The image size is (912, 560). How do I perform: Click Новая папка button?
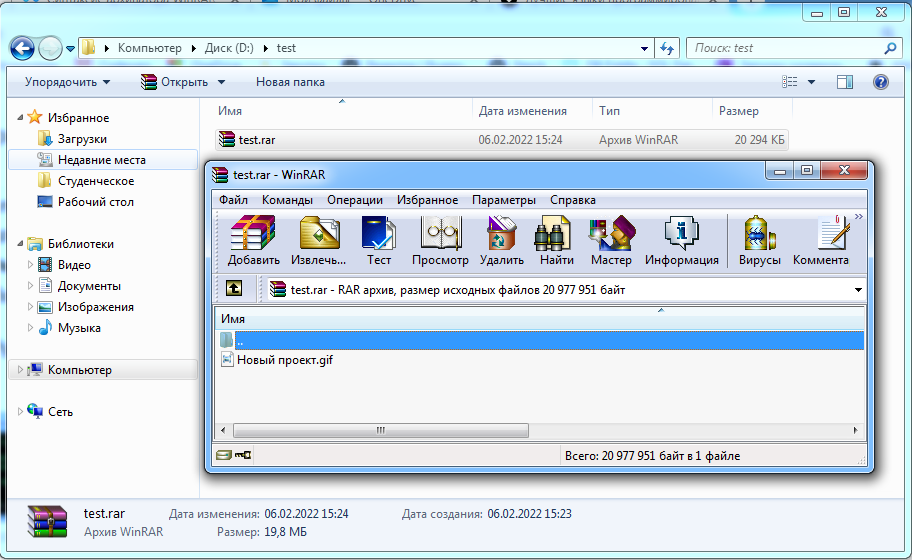(x=290, y=82)
